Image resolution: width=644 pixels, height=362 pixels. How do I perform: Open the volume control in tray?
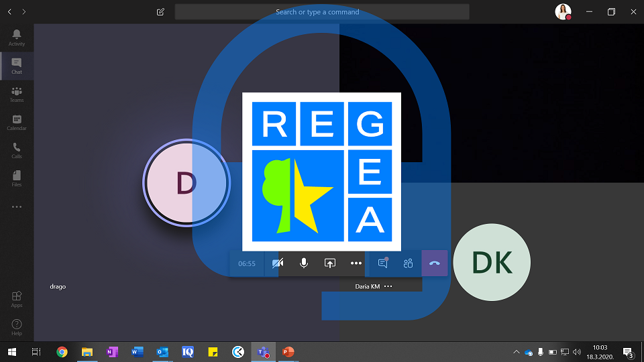coord(577,352)
